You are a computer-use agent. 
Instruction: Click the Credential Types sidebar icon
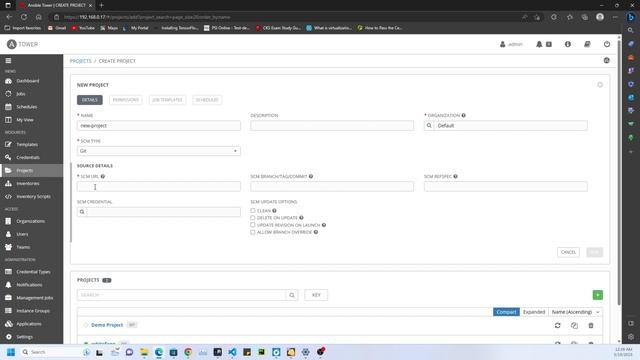[x=8, y=272]
